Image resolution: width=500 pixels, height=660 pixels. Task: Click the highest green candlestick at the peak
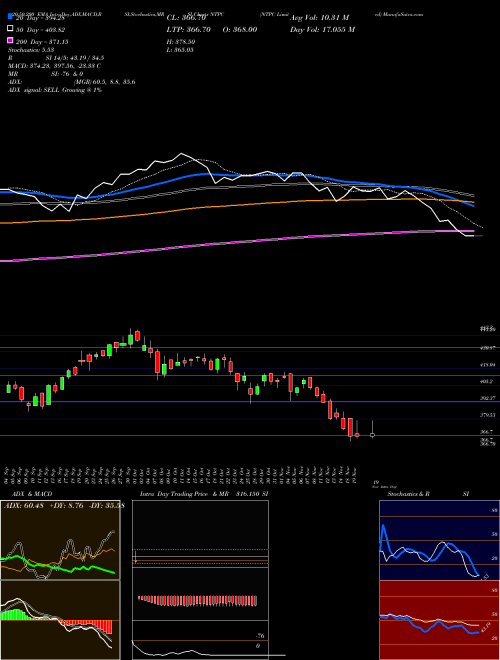(x=130, y=338)
